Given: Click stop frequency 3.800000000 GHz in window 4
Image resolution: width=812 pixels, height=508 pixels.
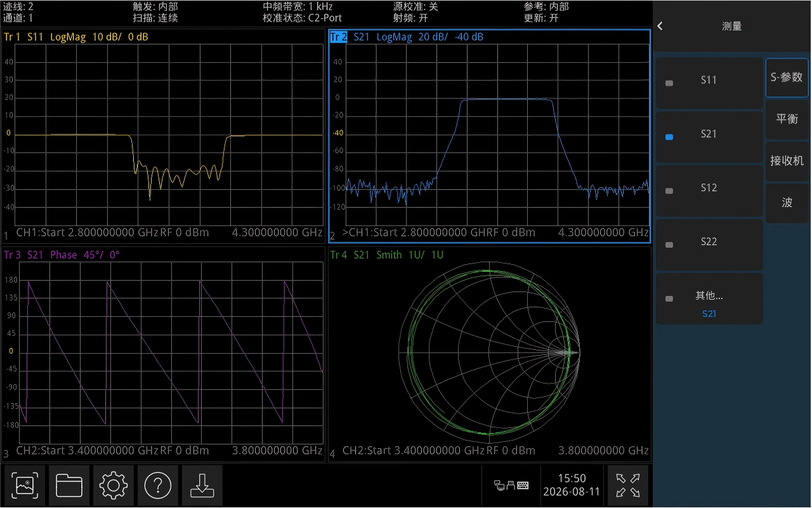Looking at the screenshot, I should click(603, 450).
